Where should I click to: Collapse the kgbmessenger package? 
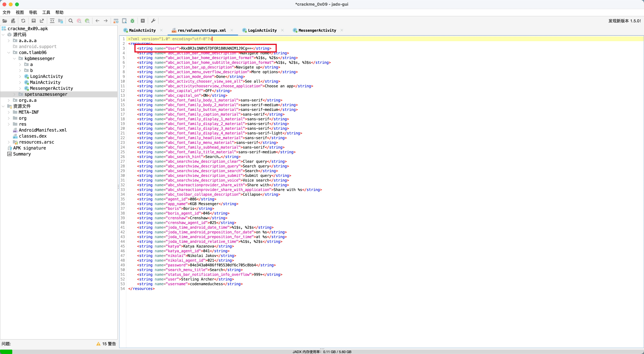[x=14, y=58]
